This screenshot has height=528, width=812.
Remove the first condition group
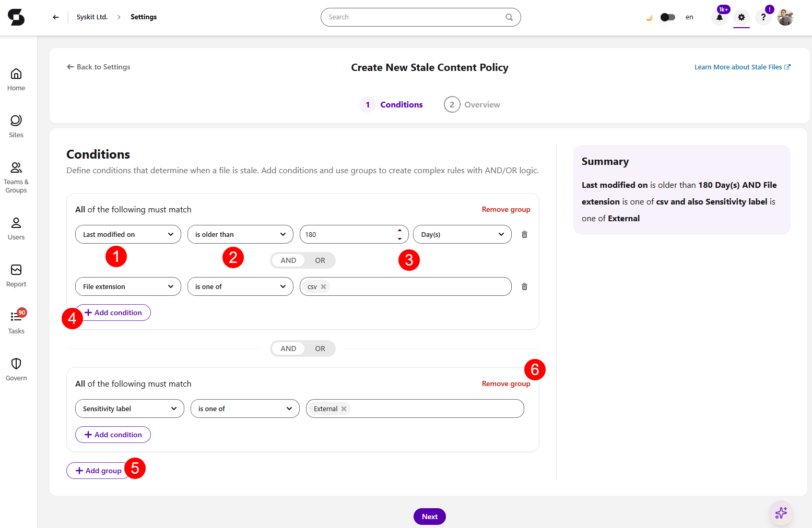pyautogui.click(x=506, y=209)
